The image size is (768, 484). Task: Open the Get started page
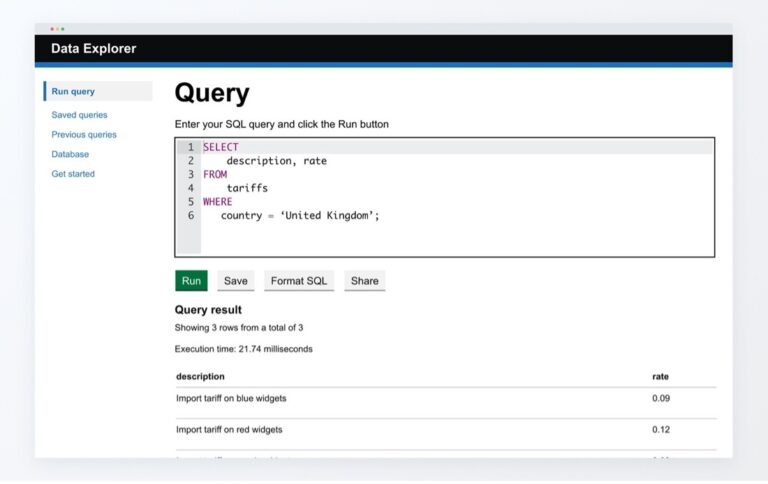73,174
